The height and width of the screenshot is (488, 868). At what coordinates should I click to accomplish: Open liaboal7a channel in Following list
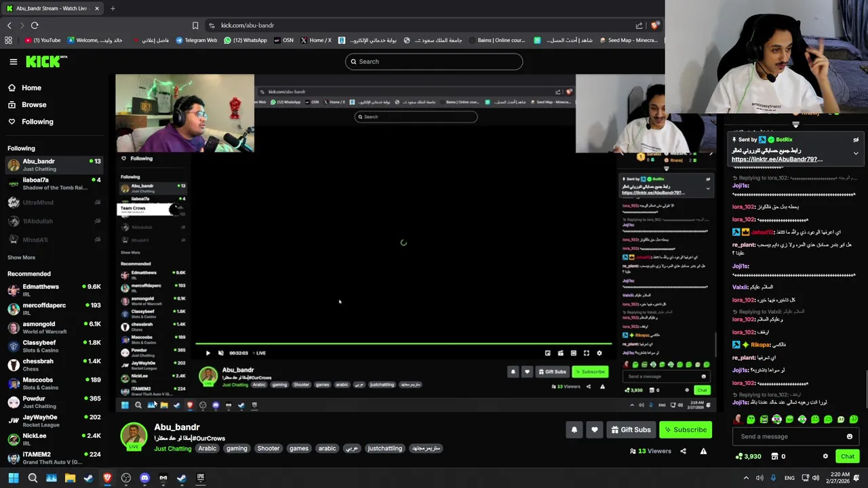click(x=54, y=184)
